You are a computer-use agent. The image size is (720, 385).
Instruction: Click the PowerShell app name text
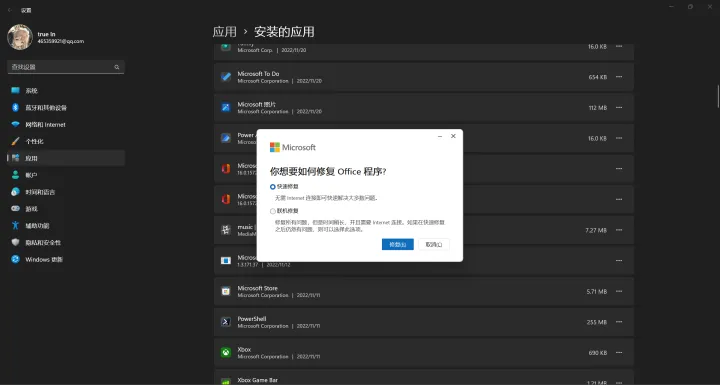pyautogui.click(x=252, y=319)
